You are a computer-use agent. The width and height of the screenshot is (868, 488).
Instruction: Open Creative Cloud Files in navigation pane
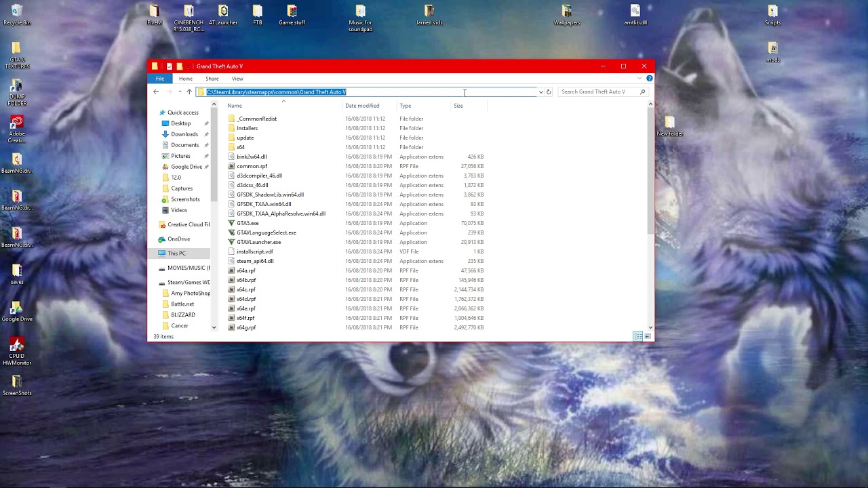point(184,224)
